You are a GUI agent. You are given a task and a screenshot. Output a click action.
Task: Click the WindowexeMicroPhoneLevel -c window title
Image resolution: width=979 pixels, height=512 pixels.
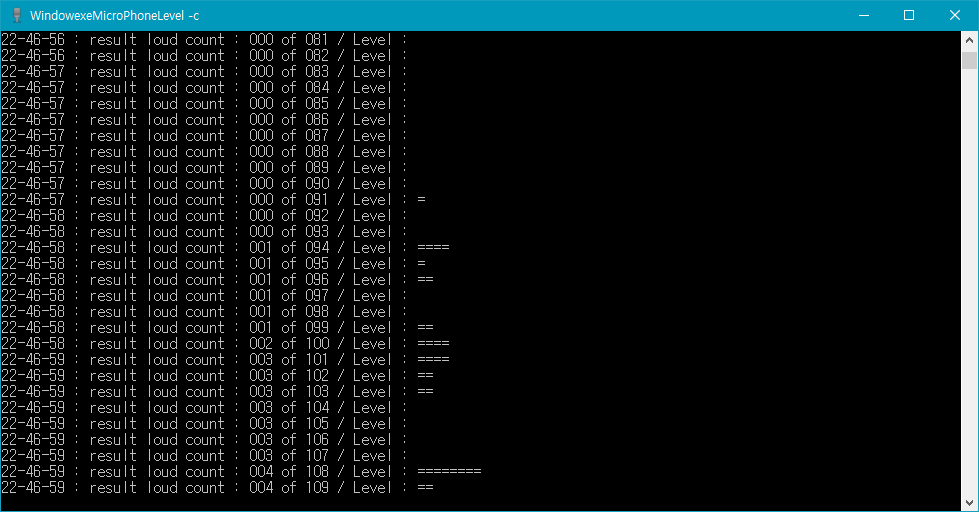pos(114,16)
